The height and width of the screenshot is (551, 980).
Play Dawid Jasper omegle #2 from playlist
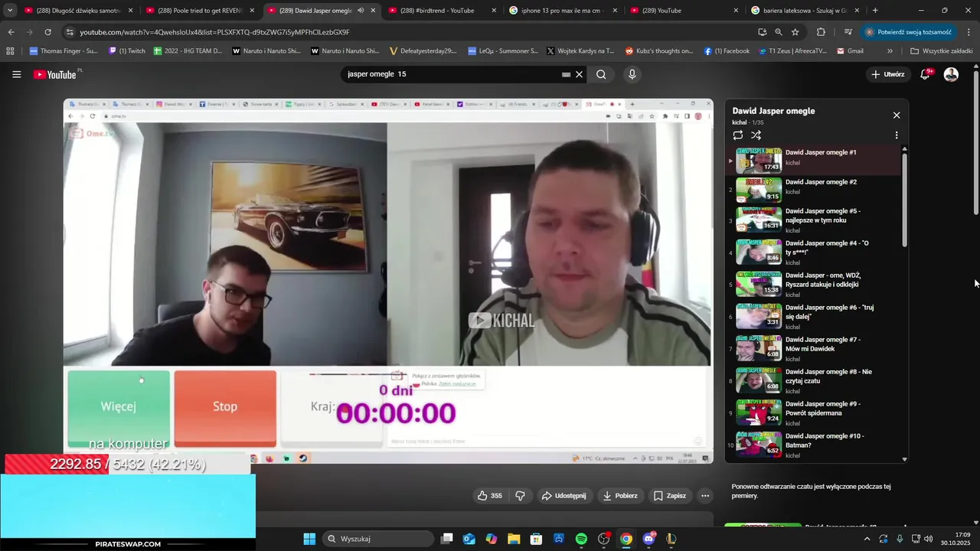[x=816, y=189]
